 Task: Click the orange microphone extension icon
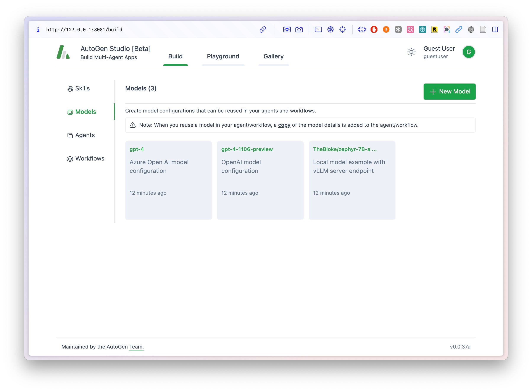coord(386,29)
